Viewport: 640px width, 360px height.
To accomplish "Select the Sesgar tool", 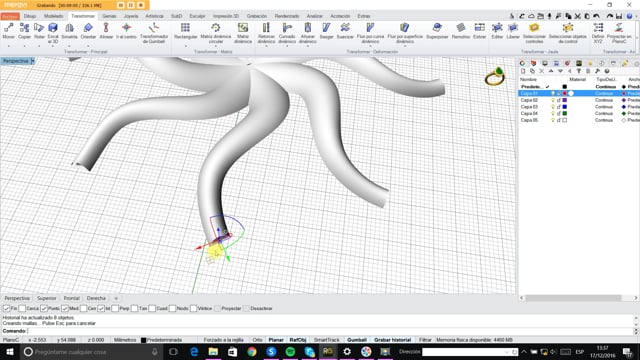I will [x=327, y=31].
